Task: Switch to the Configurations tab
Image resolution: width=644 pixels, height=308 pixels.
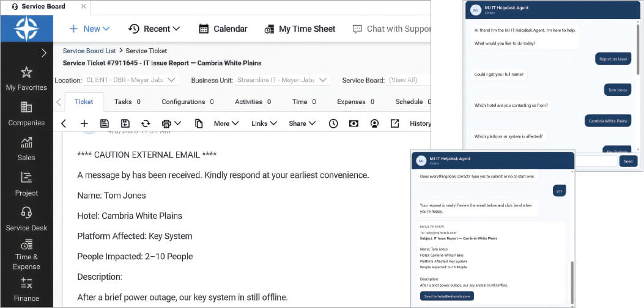Action: click(187, 101)
